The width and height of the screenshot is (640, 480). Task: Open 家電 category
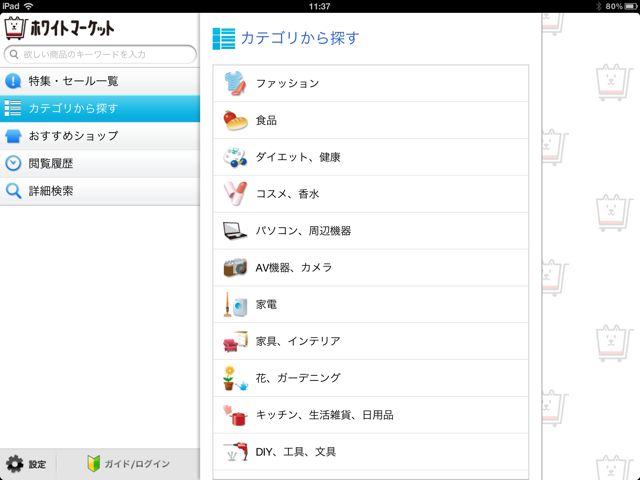coord(371,304)
